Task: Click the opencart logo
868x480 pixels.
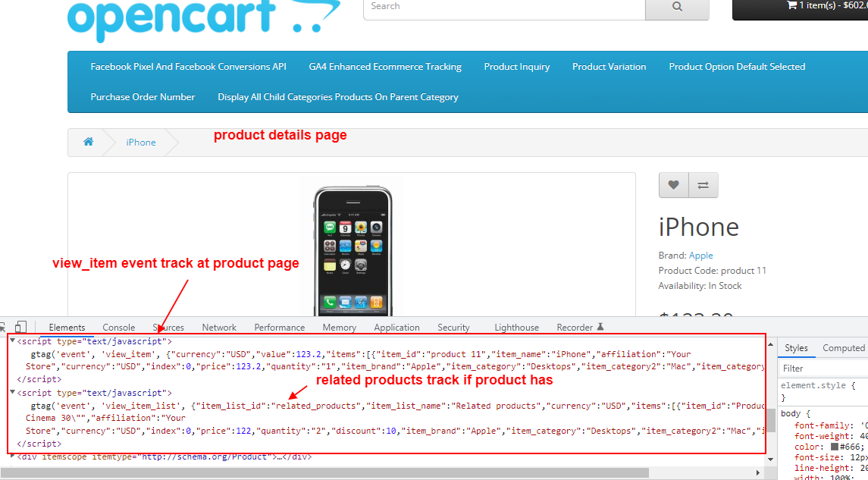Action: click(x=204, y=20)
